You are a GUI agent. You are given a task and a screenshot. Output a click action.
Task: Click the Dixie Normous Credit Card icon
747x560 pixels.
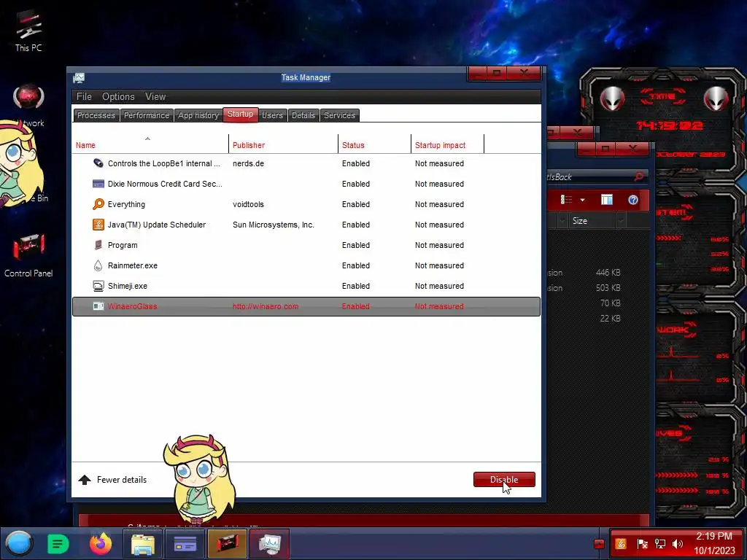[x=98, y=184]
